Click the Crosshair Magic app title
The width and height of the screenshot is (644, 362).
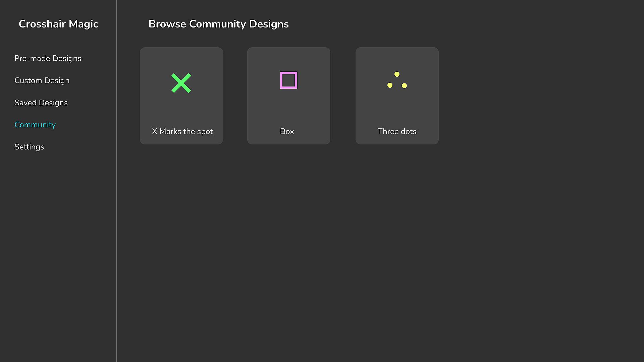[58, 24]
